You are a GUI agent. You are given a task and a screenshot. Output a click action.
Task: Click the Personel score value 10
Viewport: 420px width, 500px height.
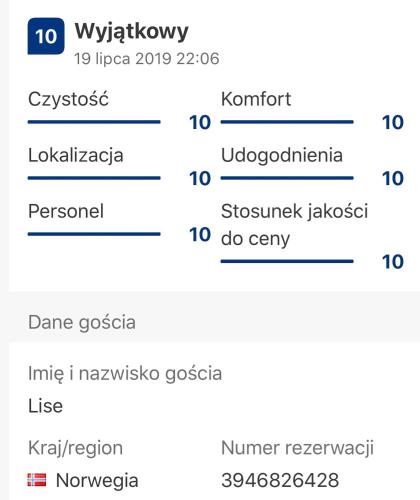click(200, 234)
